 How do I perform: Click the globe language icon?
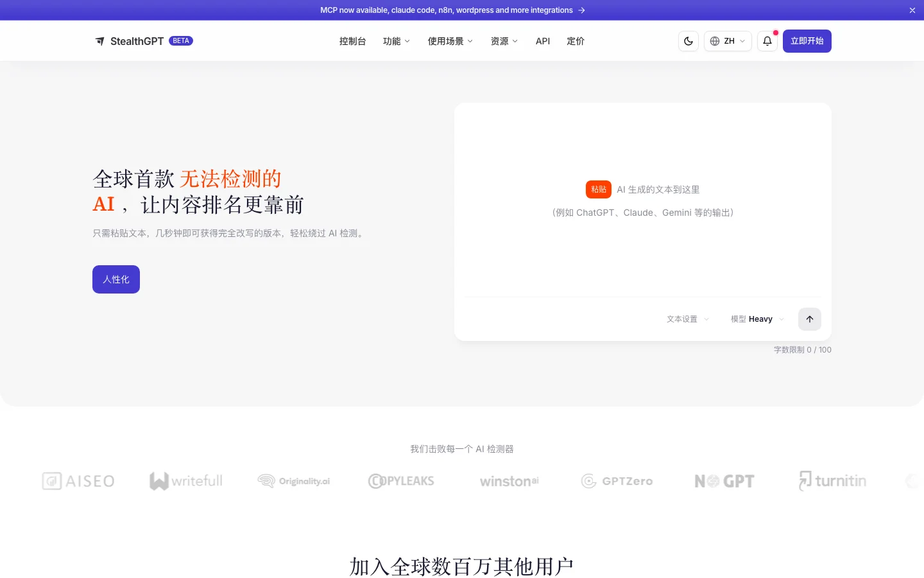pos(715,41)
